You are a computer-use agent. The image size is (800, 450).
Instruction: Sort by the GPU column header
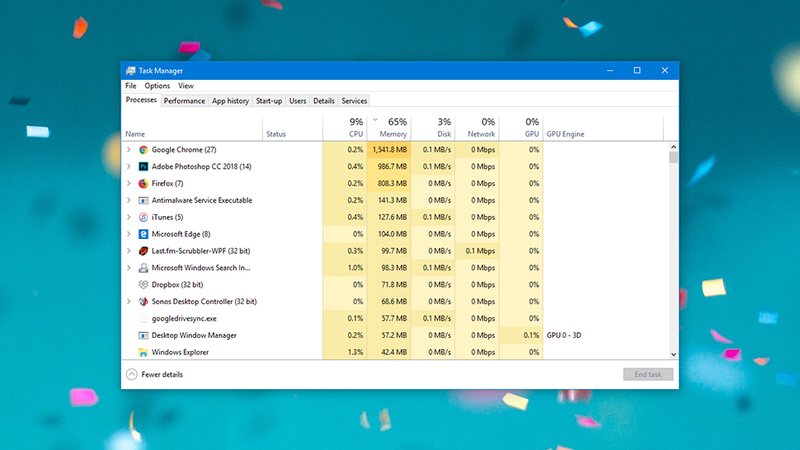coord(521,128)
